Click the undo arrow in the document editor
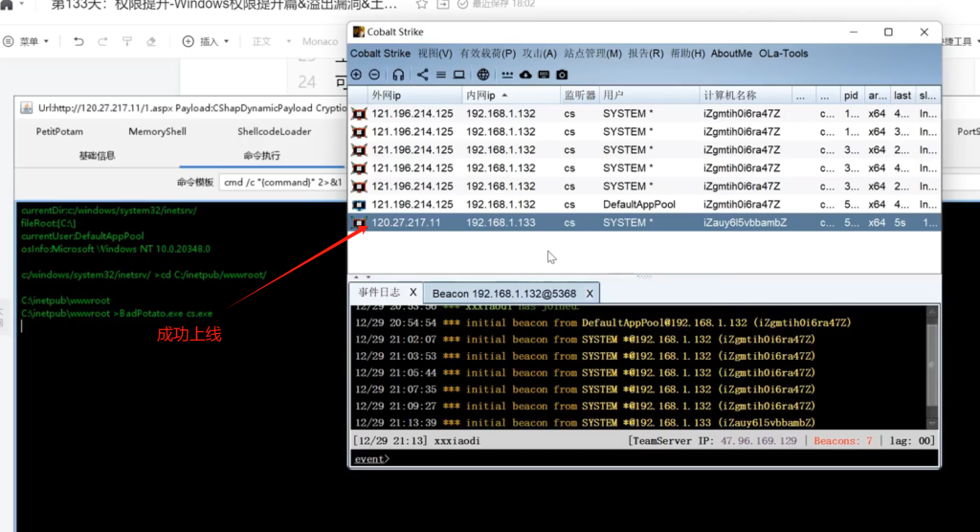The image size is (980, 532). [78, 41]
